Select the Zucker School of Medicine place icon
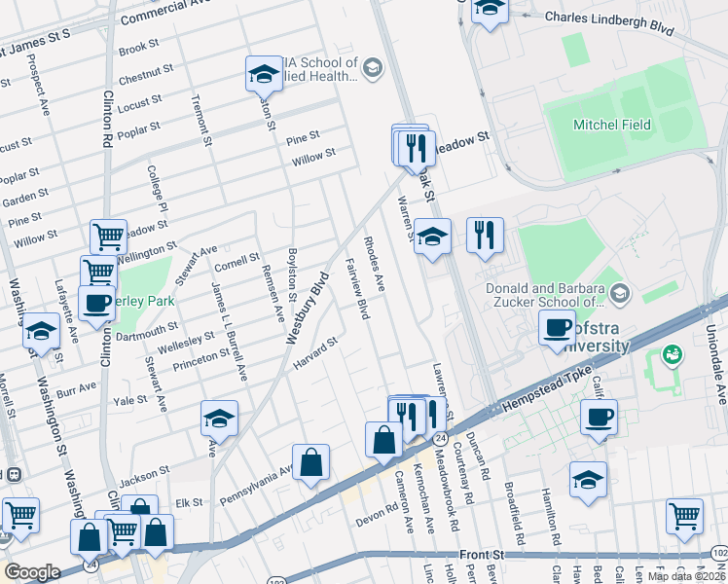728x584 pixels. (x=621, y=293)
